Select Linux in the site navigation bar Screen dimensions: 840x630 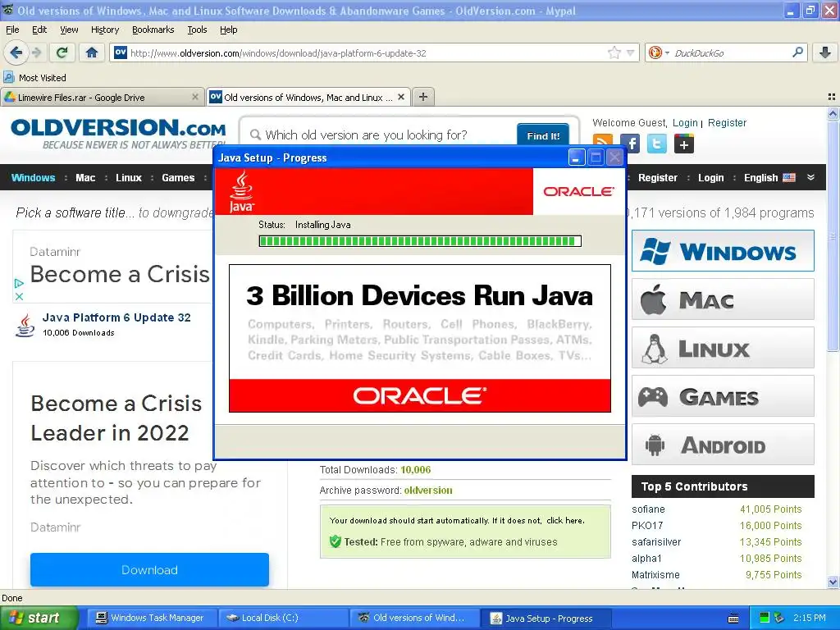click(129, 178)
